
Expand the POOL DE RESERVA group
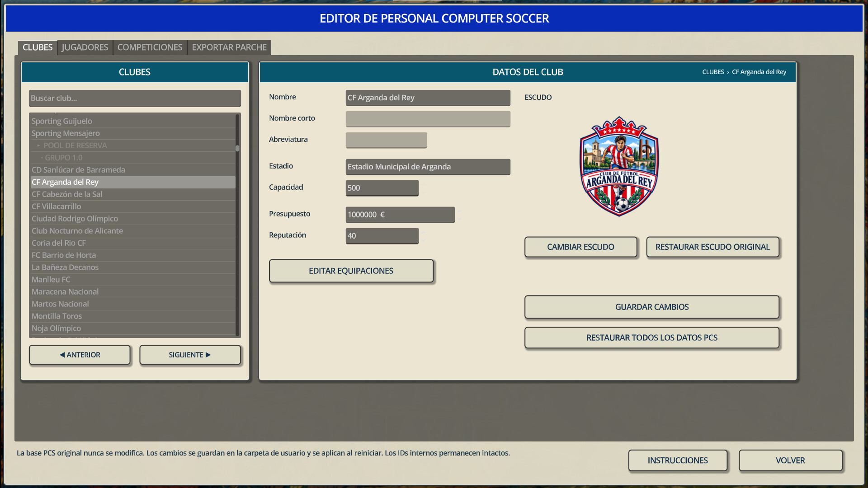pyautogui.click(x=133, y=145)
